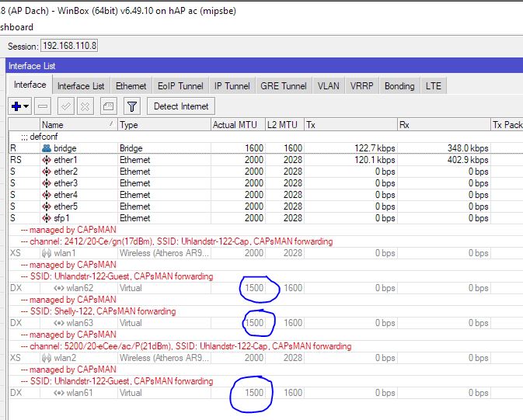Click the Actual MTU column header

tap(235, 125)
